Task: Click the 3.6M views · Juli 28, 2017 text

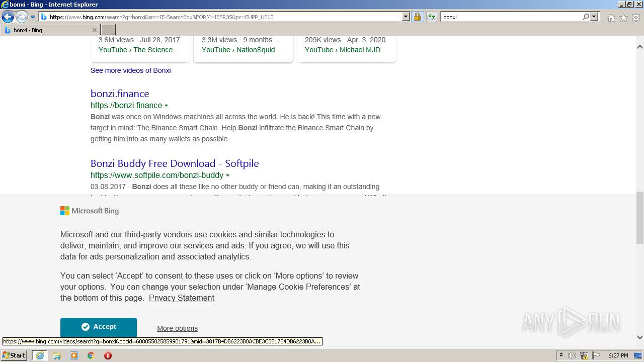Action: 139,40
